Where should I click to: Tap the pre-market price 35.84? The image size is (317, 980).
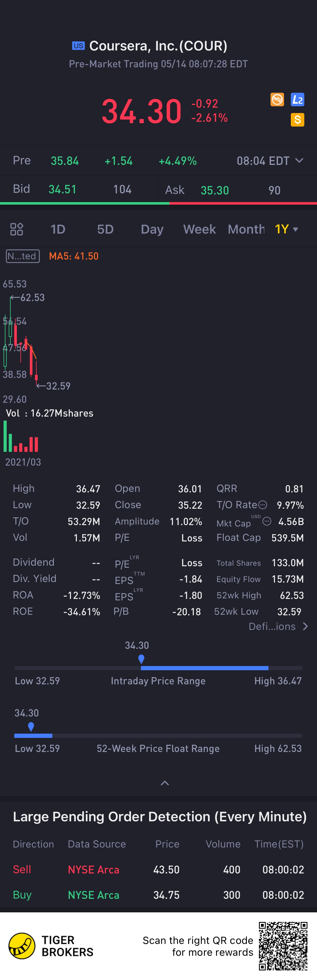[x=65, y=161]
